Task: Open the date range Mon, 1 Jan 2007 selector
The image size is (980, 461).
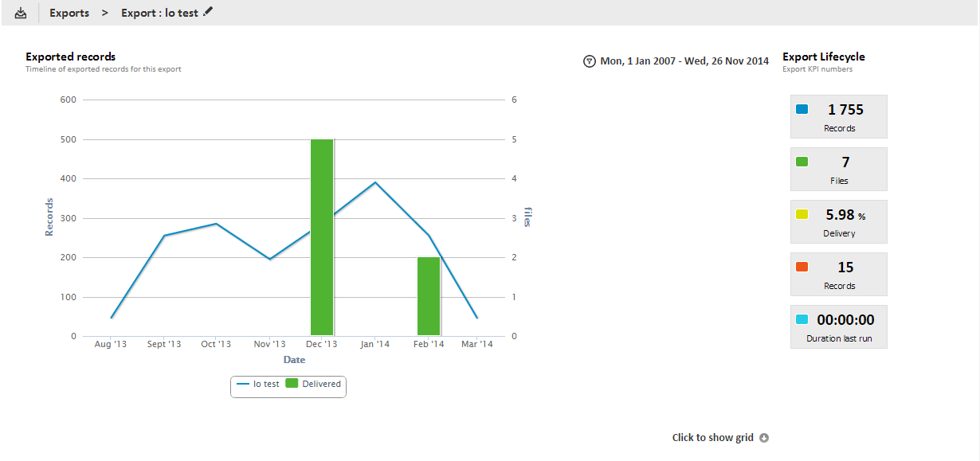Action: point(684,61)
